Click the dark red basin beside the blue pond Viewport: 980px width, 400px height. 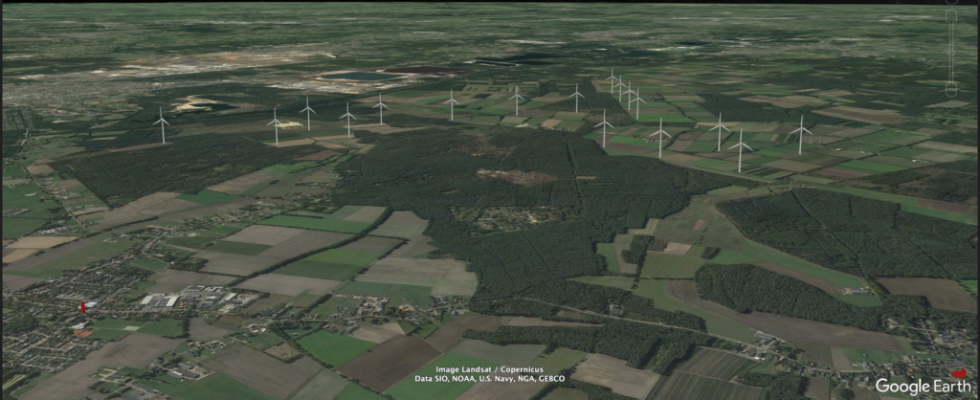(x=419, y=71)
